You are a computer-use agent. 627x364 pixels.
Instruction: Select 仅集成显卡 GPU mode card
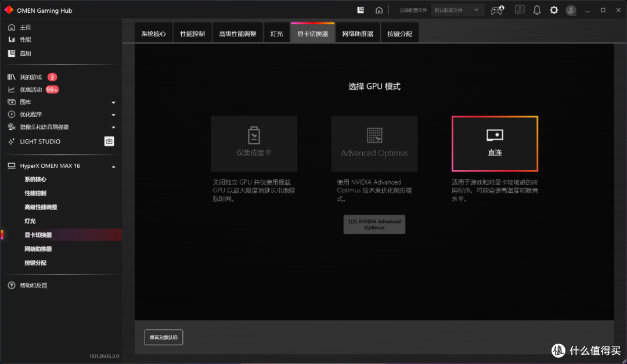click(254, 143)
